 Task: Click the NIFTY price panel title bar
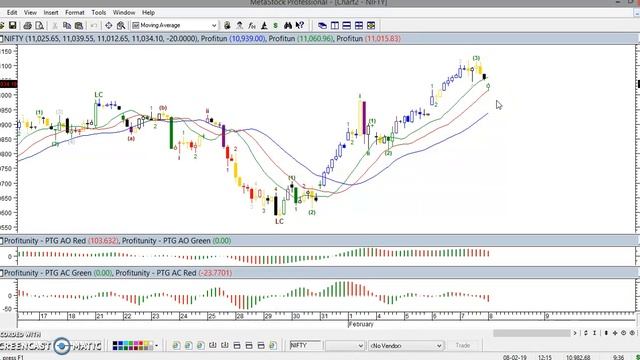(318, 39)
